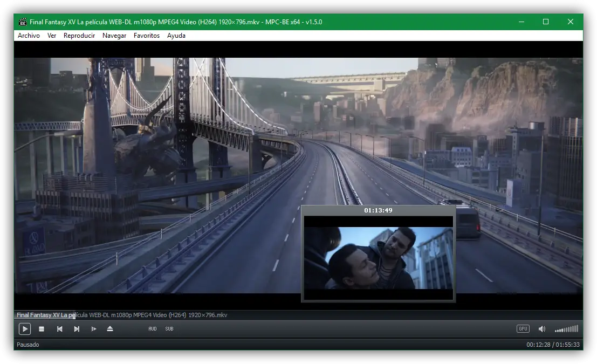Select the AUD audio track button
Image resolution: width=597 pixels, height=364 pixels.
pos(153,328)
